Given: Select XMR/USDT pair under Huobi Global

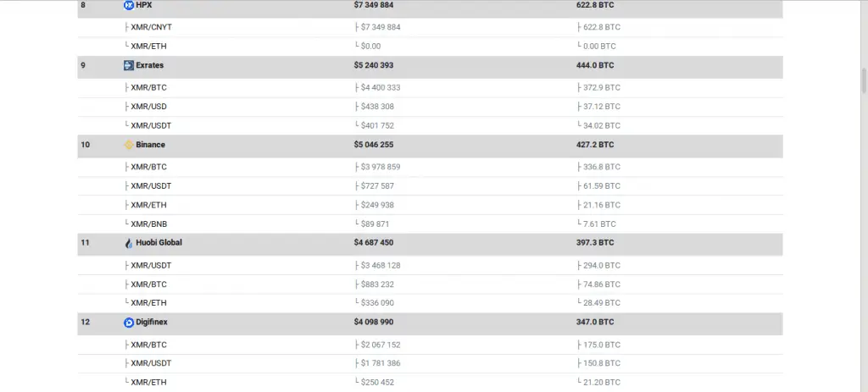Looking at the screenshot, I should tap(151, 265).
